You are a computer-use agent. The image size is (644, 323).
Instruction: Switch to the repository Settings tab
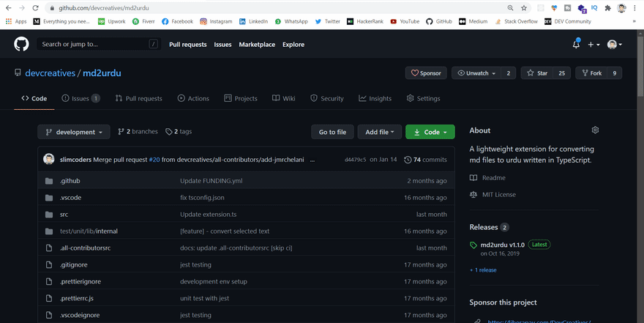pyautogui.click(x=424, y=98)
